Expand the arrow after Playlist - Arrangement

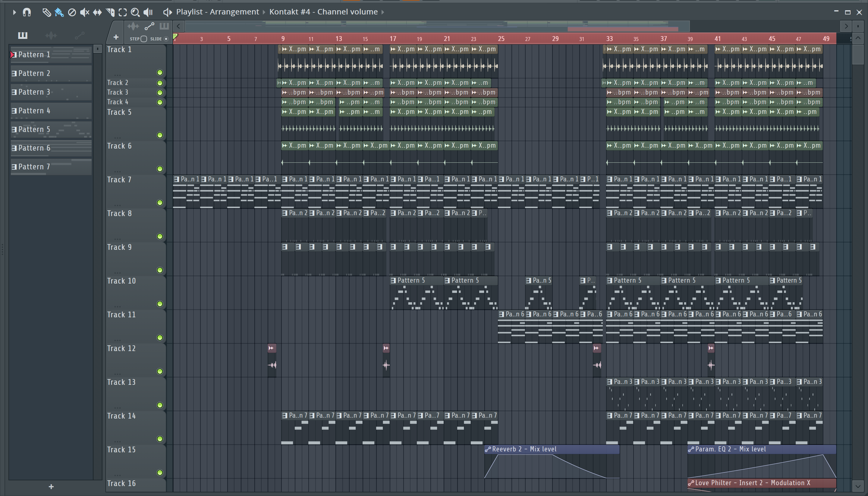(264, 12)
